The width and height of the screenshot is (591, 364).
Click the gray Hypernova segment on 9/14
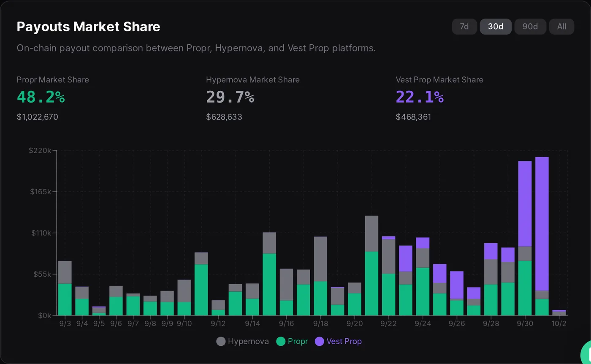252,291
